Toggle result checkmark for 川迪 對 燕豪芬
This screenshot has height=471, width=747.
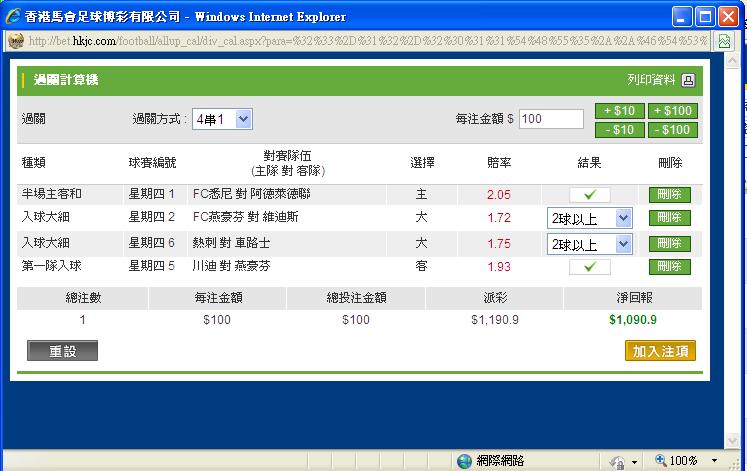click(589, 266)
